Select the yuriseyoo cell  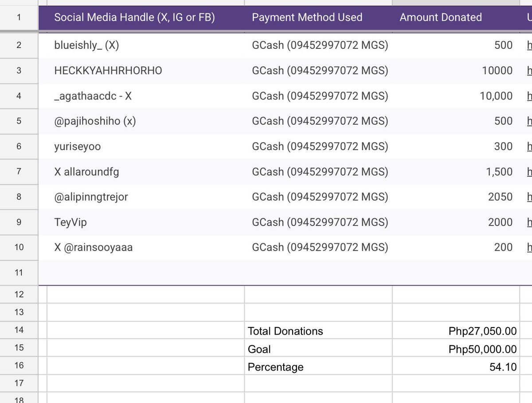pyautogui.click(x=145, y=146)
